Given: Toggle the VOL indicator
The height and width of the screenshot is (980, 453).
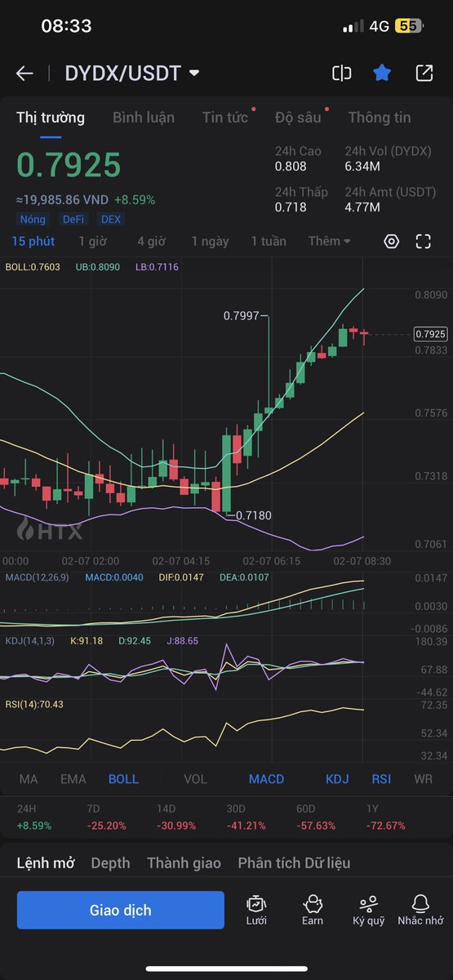Looking at the screenshot, I should point(195,779).
